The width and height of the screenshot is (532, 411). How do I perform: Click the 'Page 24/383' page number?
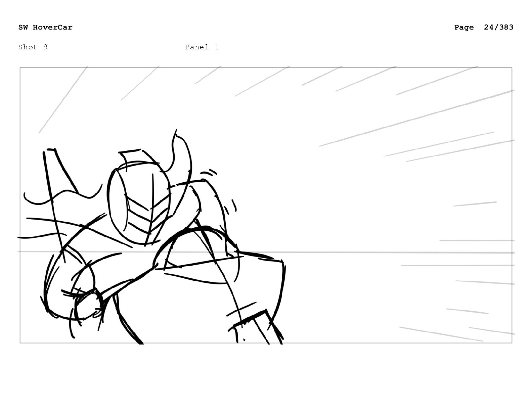(484, 27)
